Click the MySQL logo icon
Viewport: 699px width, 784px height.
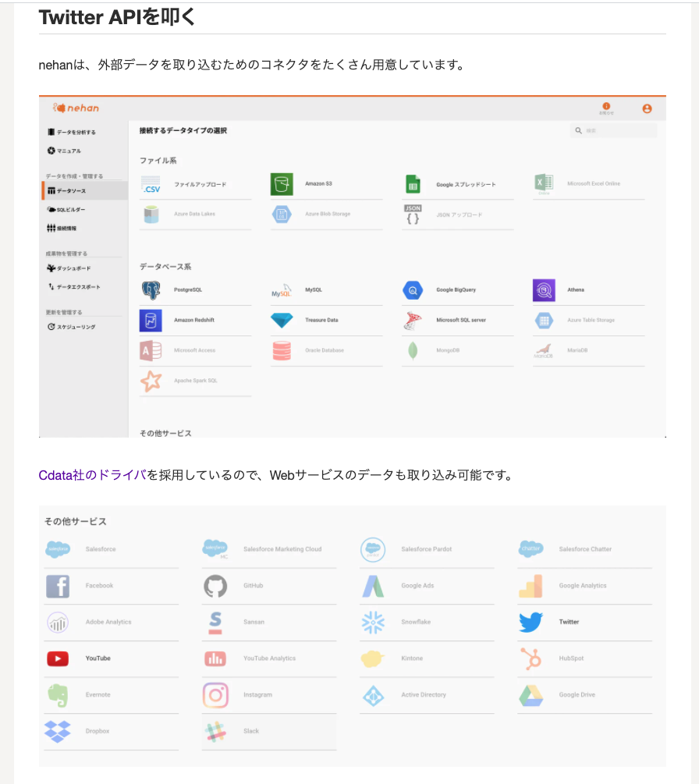point(282,290)
